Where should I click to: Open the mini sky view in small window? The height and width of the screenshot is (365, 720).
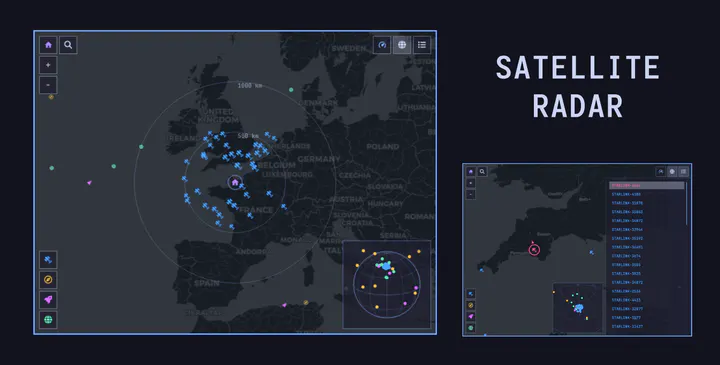[x=577, y=308]
